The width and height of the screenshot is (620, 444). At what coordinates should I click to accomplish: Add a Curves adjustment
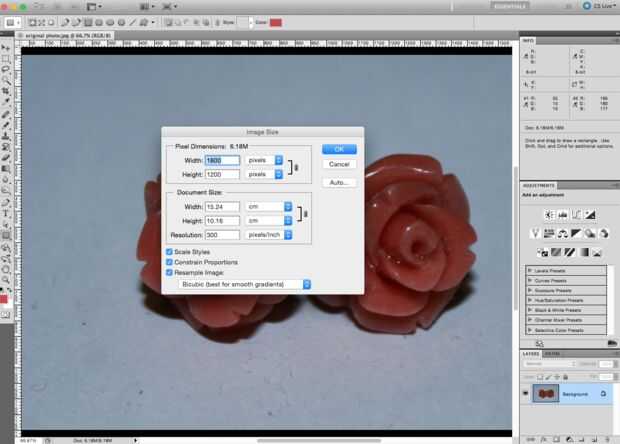click(577, 215)
